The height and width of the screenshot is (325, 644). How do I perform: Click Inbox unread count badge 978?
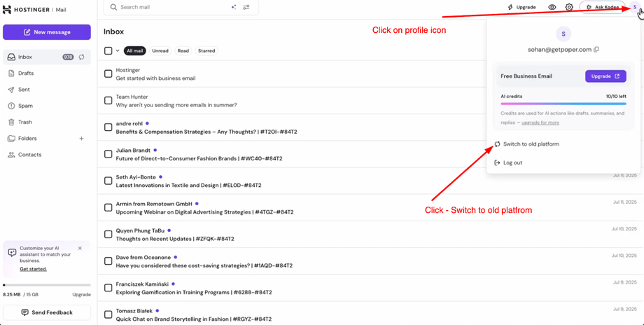[68, 57]
